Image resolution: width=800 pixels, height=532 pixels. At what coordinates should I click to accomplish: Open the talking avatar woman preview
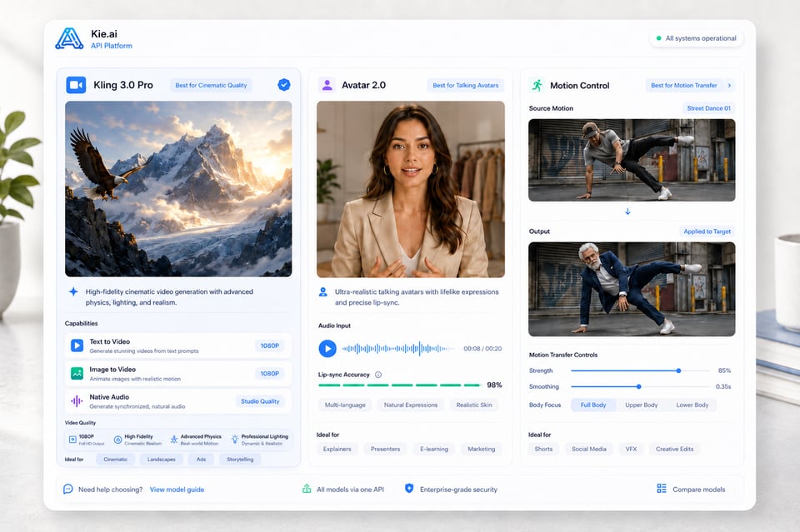[x=411, y=189]
